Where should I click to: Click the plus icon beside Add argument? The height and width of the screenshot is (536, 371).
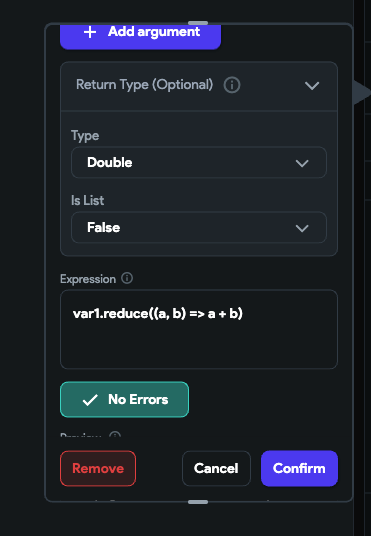coord(90,32)
